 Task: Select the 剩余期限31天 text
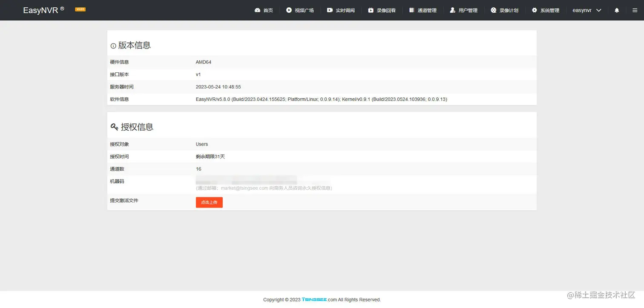[x=210, y=157]
